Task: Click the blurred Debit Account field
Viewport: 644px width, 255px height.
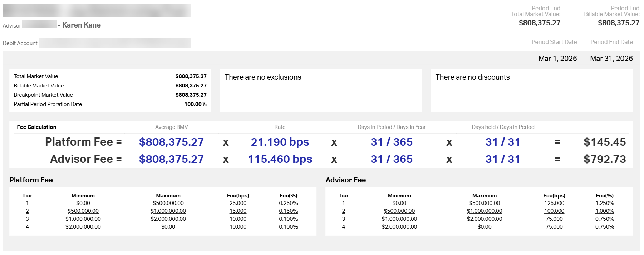Action: pos(115,43)
